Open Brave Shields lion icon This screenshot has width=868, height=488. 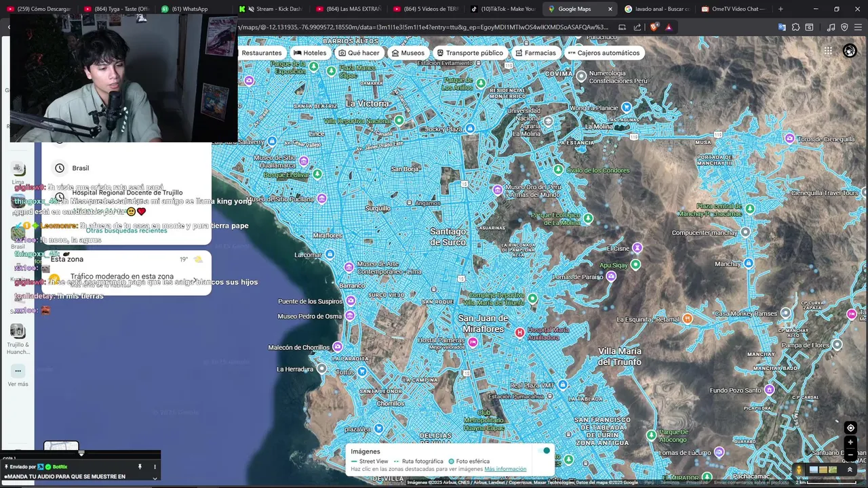point(654,27)
